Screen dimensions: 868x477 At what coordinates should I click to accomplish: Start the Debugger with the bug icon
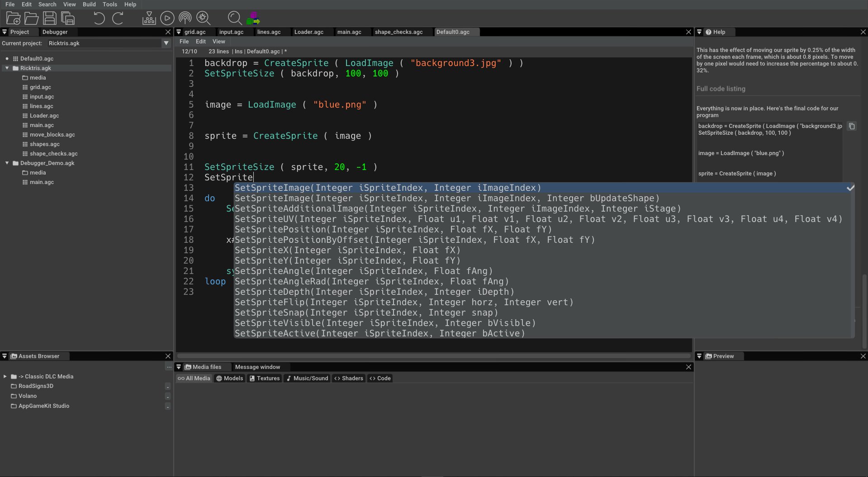click(x=203, y=18)
